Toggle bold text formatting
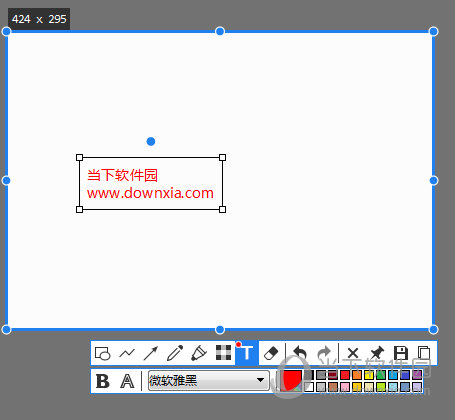The height and width of the screenshot is (420, 455). click(103, 381)
